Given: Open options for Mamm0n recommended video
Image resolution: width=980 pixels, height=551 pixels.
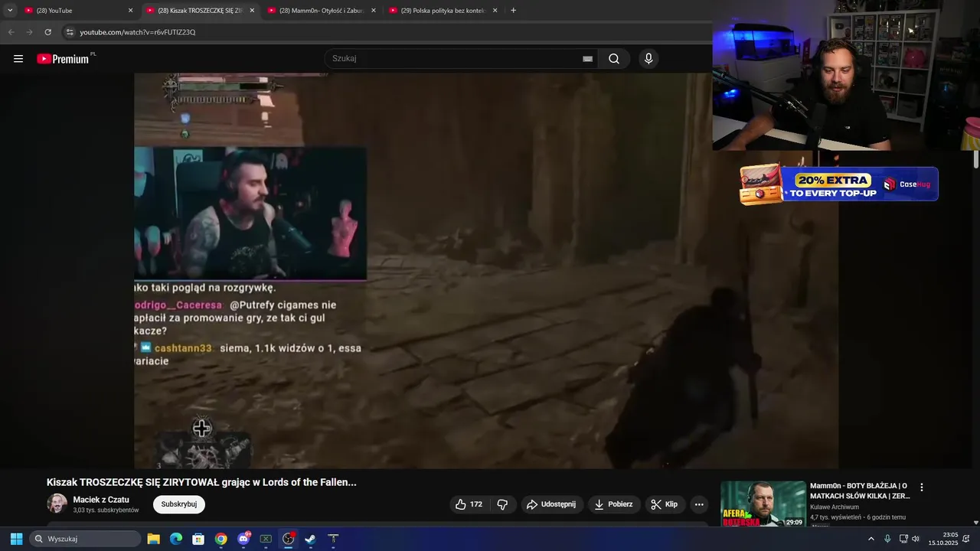Looking at the screenshot, I should pos(922,487).
